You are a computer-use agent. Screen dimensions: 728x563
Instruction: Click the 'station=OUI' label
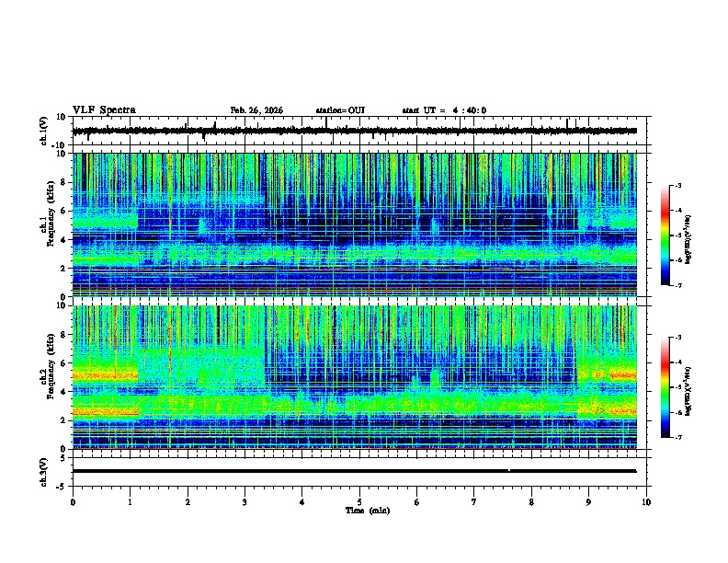point(340,110)
